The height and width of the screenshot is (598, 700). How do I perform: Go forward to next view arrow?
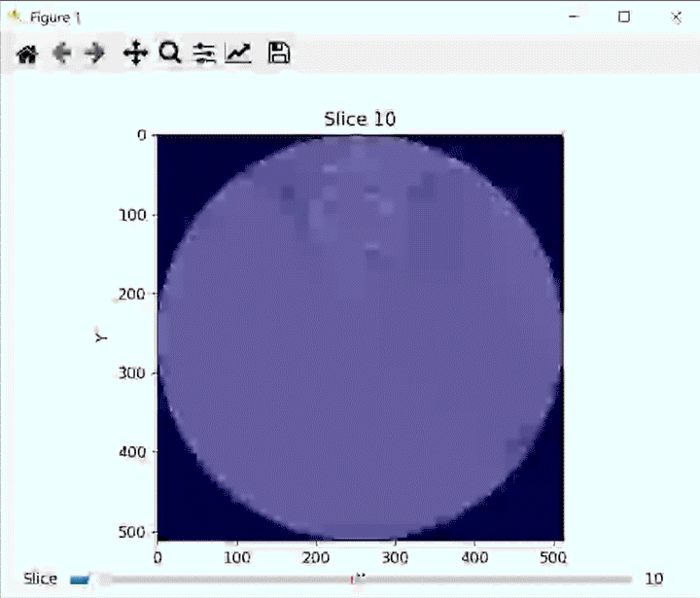tap(94, 53)
